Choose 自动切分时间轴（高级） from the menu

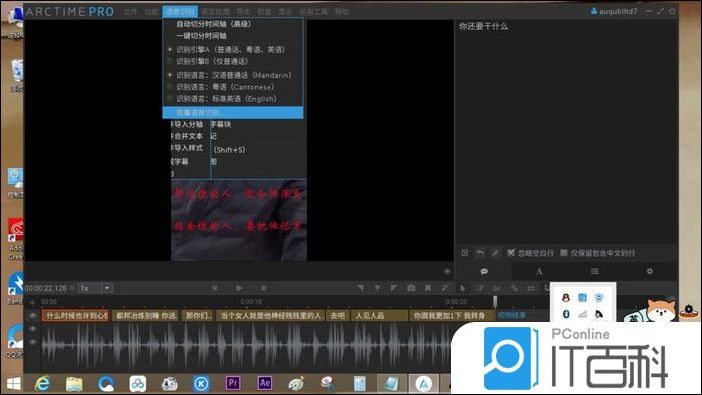[x=233, y=24]
